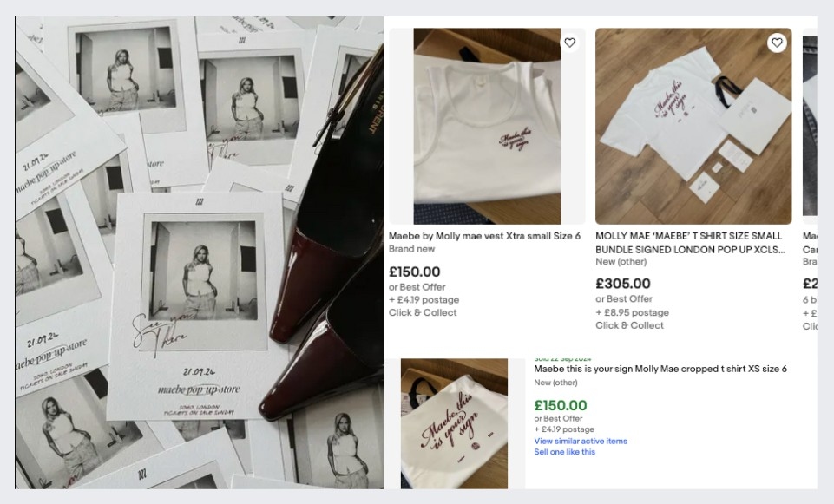Select the cropped t shirt thumbnail image
The width and height of the screenshot is (834, 504).
coord(453,422)
